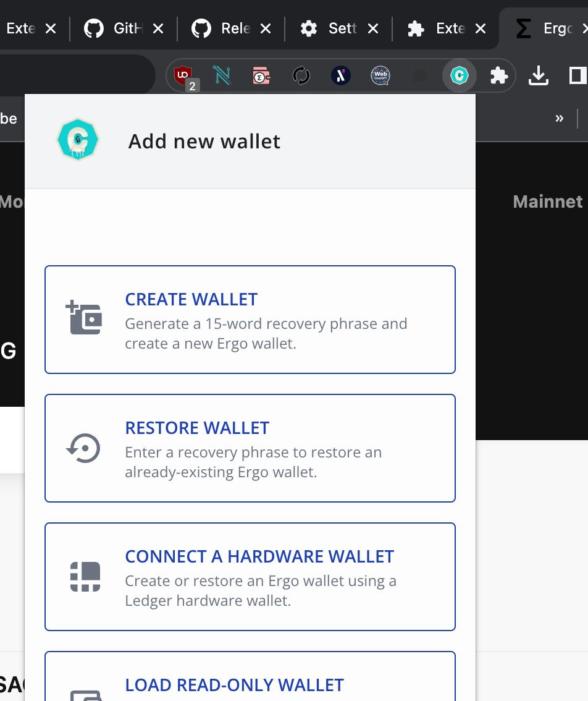Click the dark purple N extension icon
Screen dimensions: 588x701
(340, 75)
